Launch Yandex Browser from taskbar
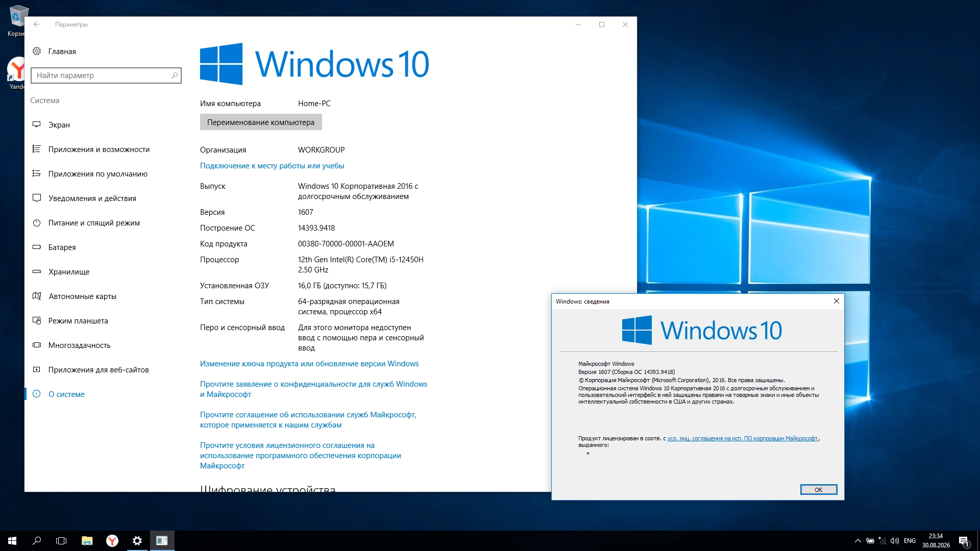The width and height of the screenshot is (980, 551). click(x=112, y=541)
